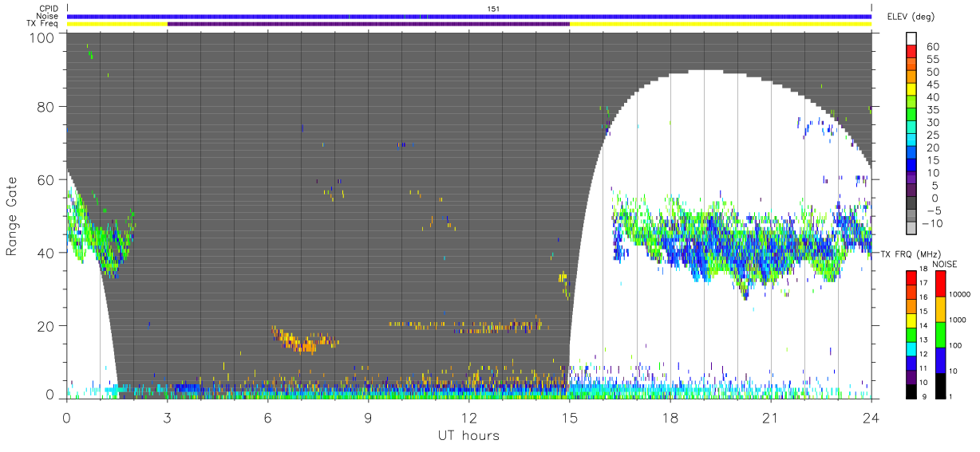The image size is (980, 452).
Task: Click the green 100–1000 NOISE colorbar segment
Action: click(x=941, y=334)
